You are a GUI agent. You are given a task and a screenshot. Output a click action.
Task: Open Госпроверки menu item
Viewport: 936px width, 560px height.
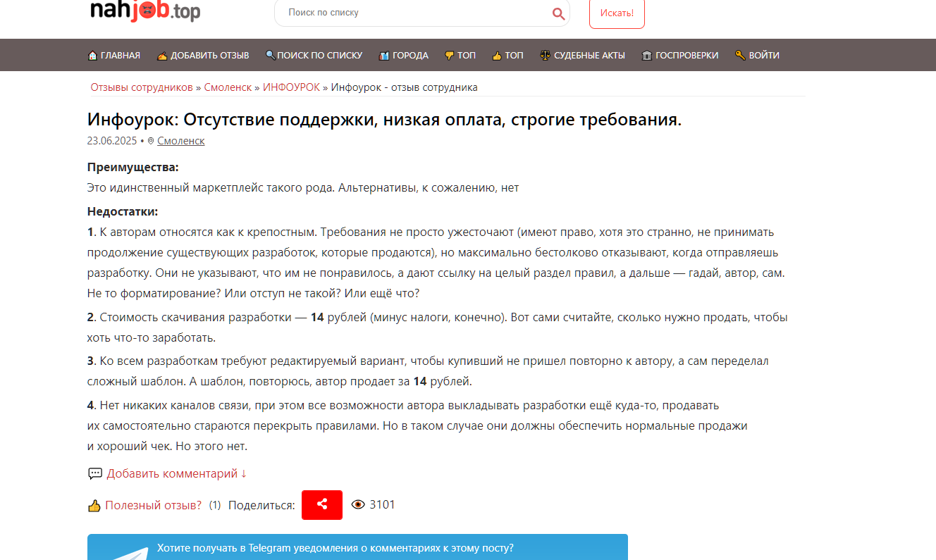(x=680, y=56)
